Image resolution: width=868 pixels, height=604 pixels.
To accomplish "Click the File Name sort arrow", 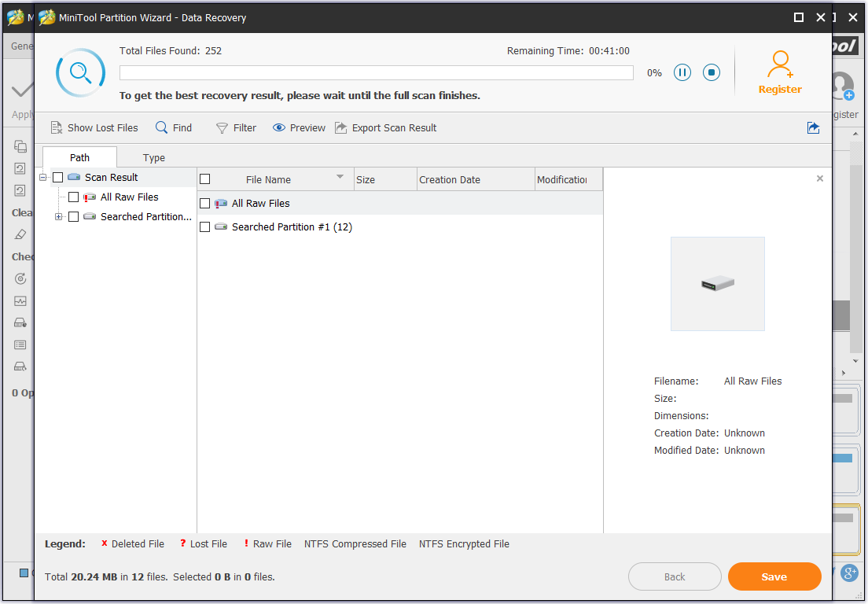I will tap(340, 177).
